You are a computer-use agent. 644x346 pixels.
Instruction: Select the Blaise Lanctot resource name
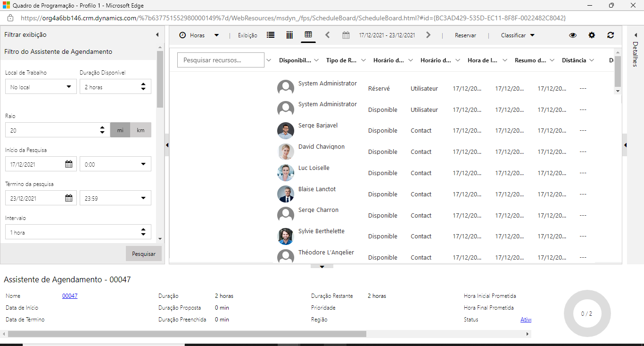click(x=317, y=189)
